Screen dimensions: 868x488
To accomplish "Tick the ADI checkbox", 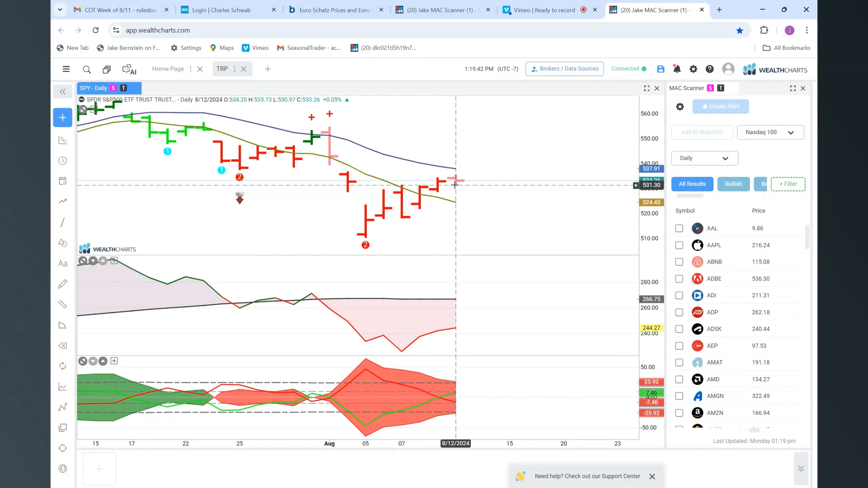I will click(x=679, y=296).
